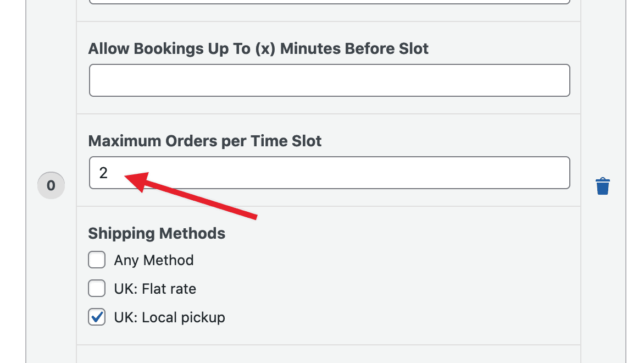The width and height of the screenshot is (644, 363).
Task: Click the grey '0' index indicator circle
Action: tap(51, 185)
